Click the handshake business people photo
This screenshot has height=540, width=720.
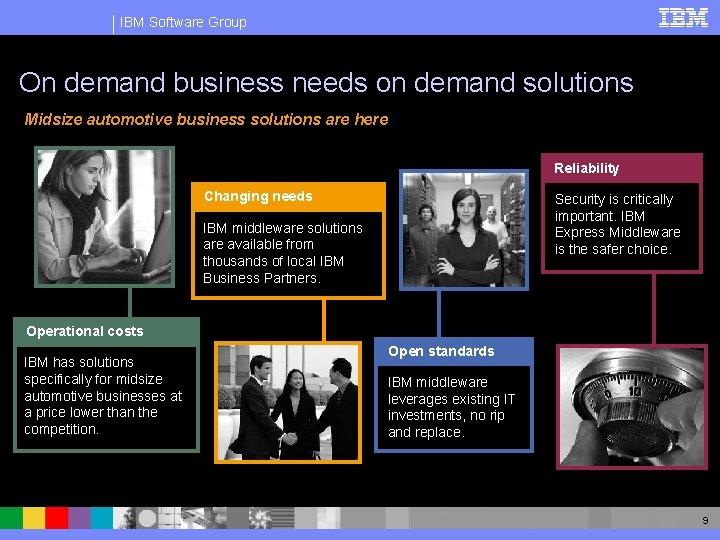(288, 402)
